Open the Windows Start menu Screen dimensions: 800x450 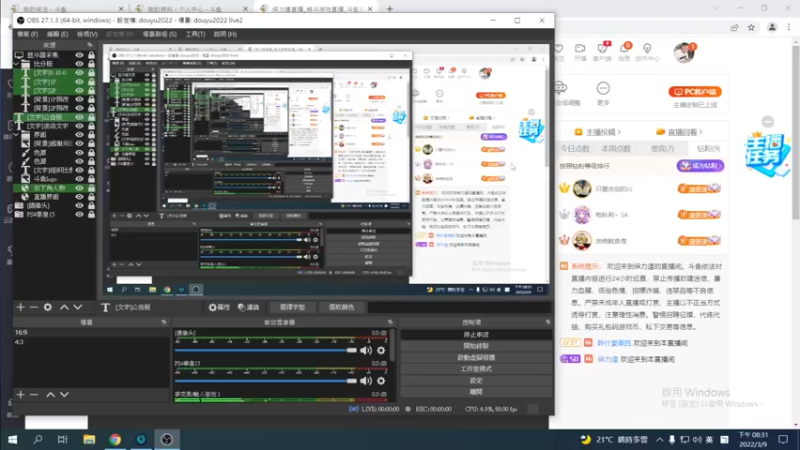12,439
